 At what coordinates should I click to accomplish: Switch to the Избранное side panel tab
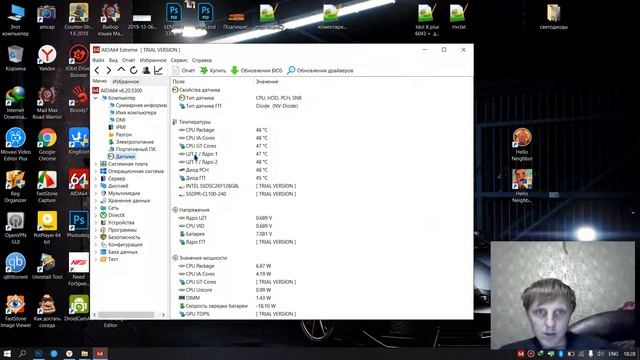[x=126, y=81]
